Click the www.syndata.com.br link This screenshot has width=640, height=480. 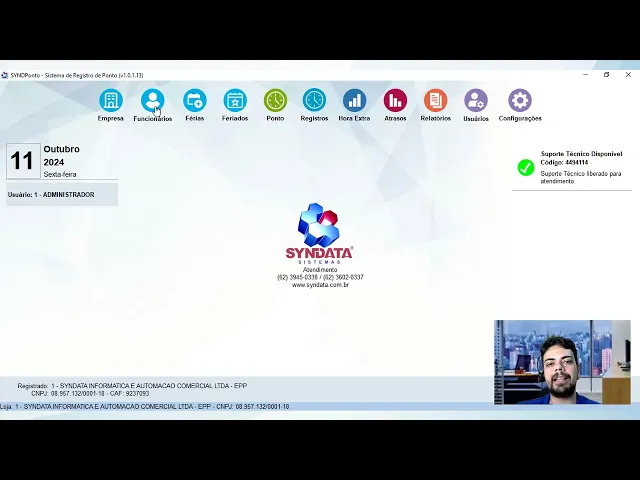click(320, 285)
